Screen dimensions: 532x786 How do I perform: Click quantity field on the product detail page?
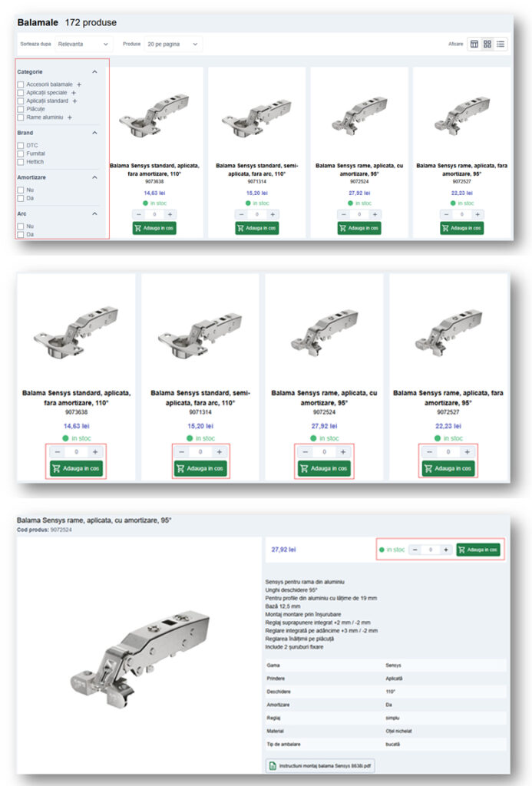[x=431, y=550]
